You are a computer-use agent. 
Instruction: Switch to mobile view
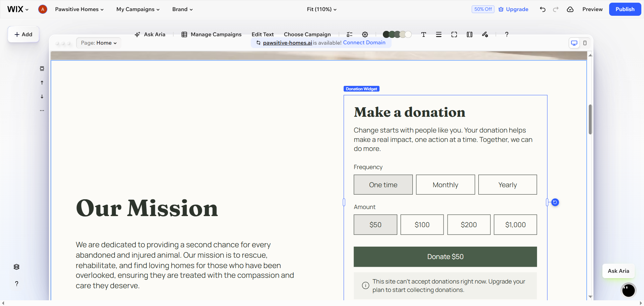click(x=585, y=43)
